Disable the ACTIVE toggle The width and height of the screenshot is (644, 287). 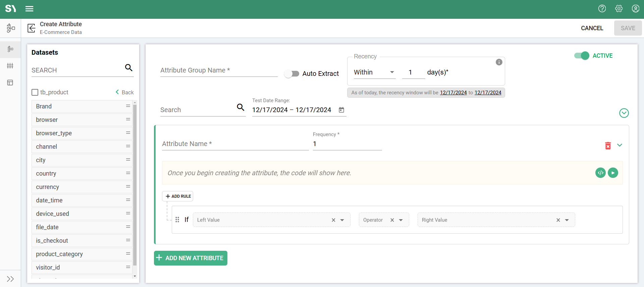[582, 56]
